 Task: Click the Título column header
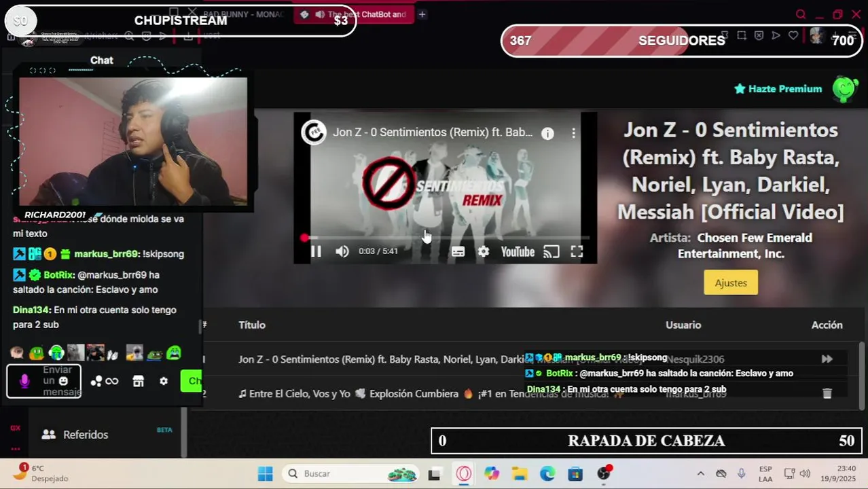pyautogui.click(x=252, y=325)
